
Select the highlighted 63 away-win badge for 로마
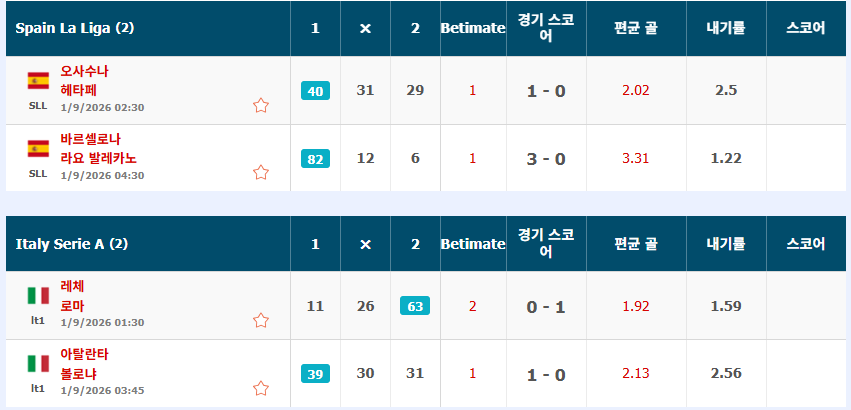coord(415,306)
